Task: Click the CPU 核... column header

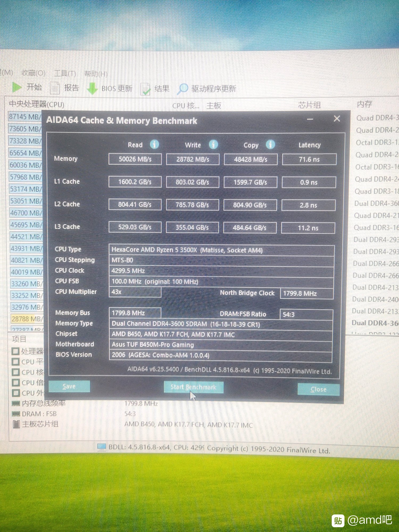Action: 186,106
